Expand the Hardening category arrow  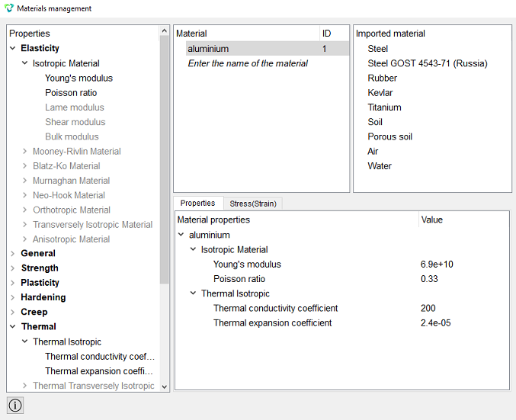(x=13, y=297)
